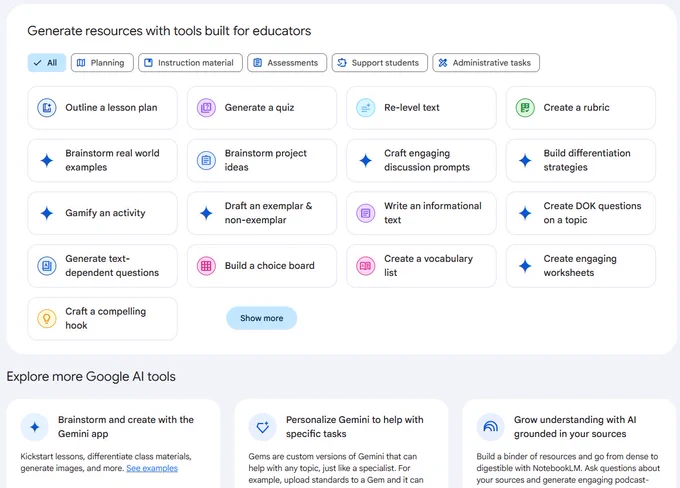
Task: Click the Write an informational text icon
Action: (x=366, y=213)
